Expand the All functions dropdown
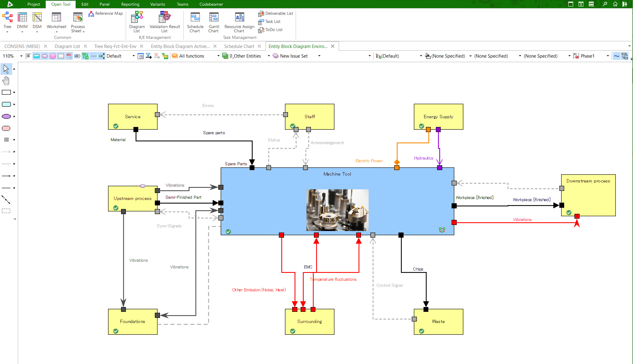633x364 pixels. (218, 56)
